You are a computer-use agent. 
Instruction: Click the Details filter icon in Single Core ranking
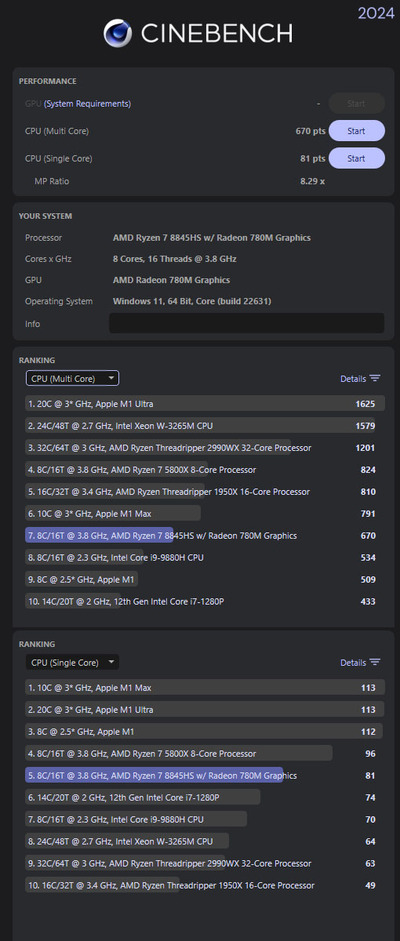click(375, 662)
